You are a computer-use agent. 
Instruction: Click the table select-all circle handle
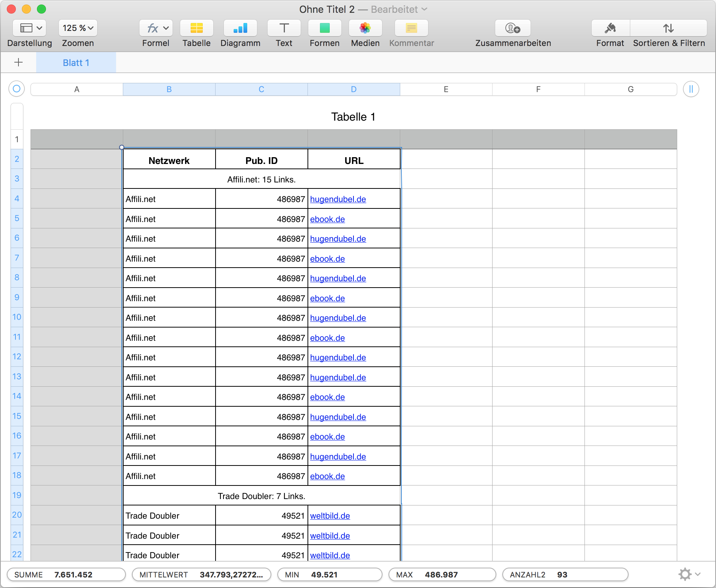[x=17, y=89]
